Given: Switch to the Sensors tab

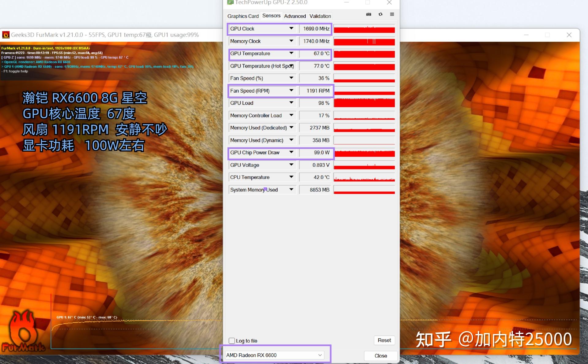Looking at the screenshot, I should [271, 16].
